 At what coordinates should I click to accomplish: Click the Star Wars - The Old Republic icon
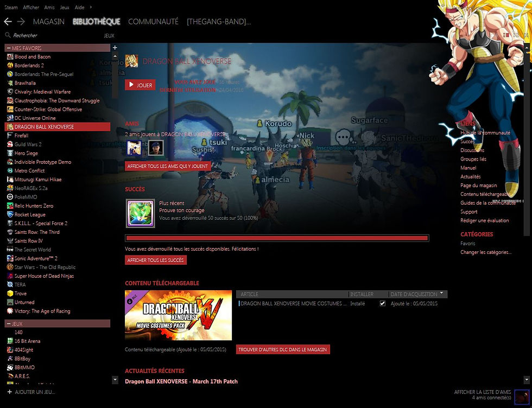(10, 267)
